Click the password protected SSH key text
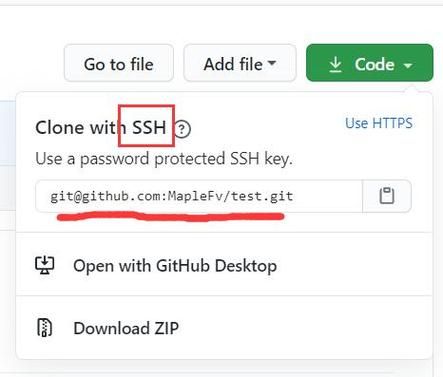The height and width of the screenshot is (377, 443). (164, 159)
